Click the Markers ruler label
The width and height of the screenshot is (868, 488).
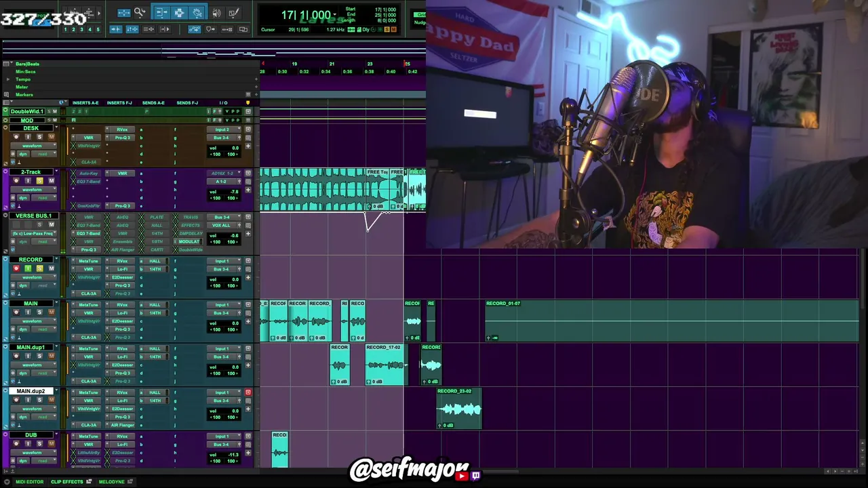[x=24, y=95]
